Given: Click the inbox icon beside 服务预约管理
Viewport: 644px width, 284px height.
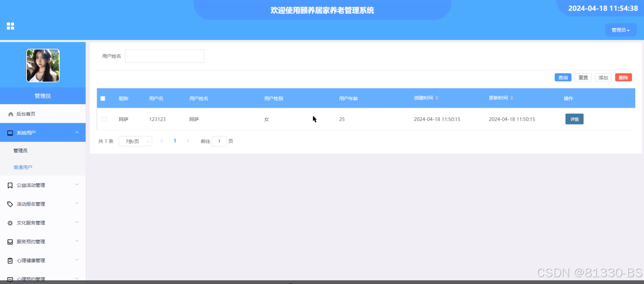Looking at the screenshot, I should click(x=10, y=242).
